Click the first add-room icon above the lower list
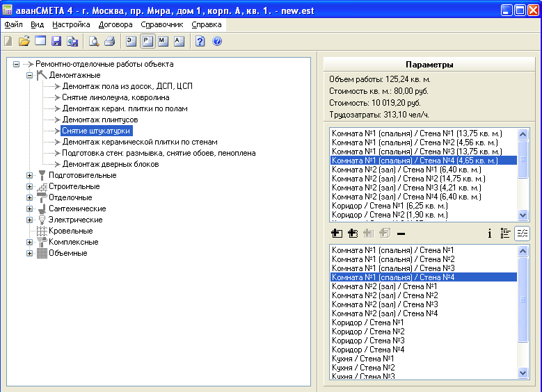 point(337,234)
